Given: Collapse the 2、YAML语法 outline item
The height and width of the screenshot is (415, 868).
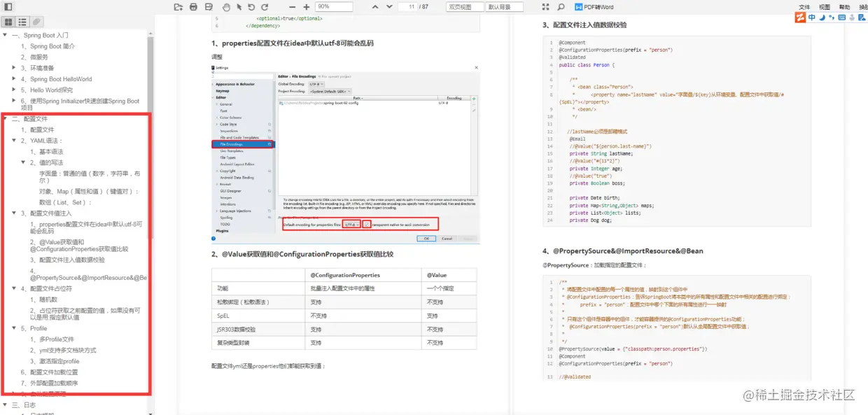Looking at the screenshot, I should tap(14, 141).
